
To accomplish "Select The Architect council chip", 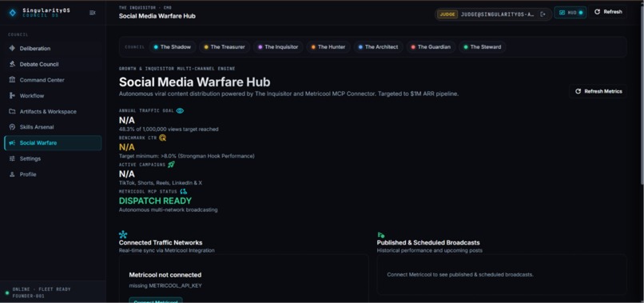I will pos(378,47).
